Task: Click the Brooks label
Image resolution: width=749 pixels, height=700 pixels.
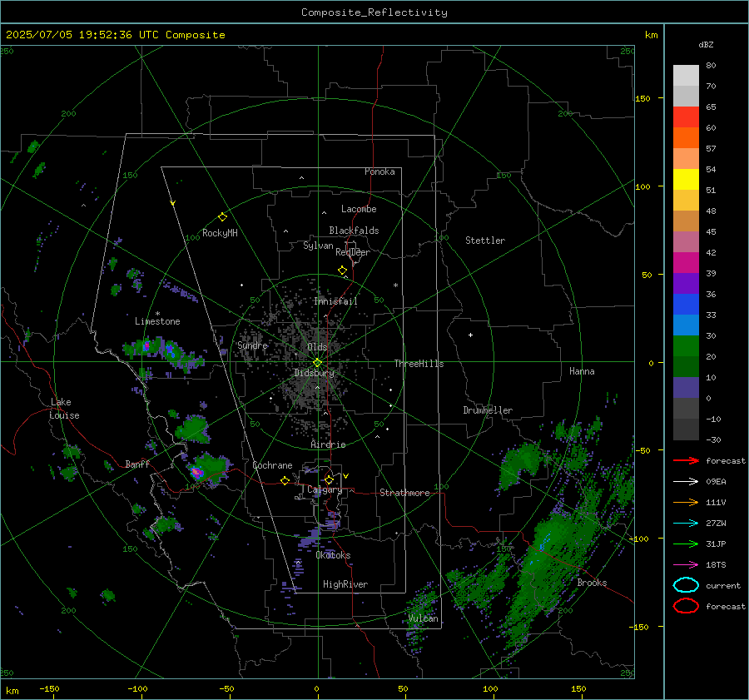Action: click(x=592, y=583)
